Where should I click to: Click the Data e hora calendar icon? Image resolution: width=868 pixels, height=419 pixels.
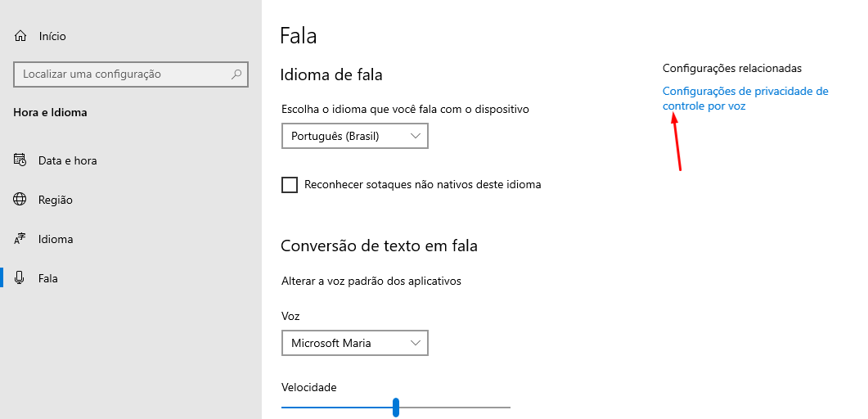tap(20, 160)
